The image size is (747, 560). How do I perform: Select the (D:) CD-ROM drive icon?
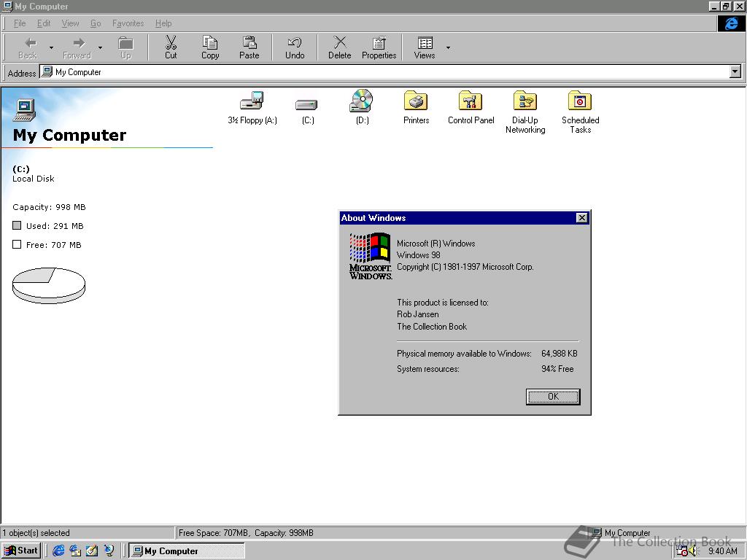point(362,101)
